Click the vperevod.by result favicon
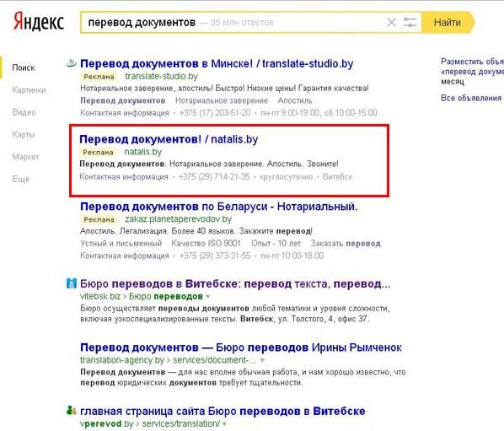Viewport: 504px width, 431px height. pyautogui.click(x=72, y=411)
